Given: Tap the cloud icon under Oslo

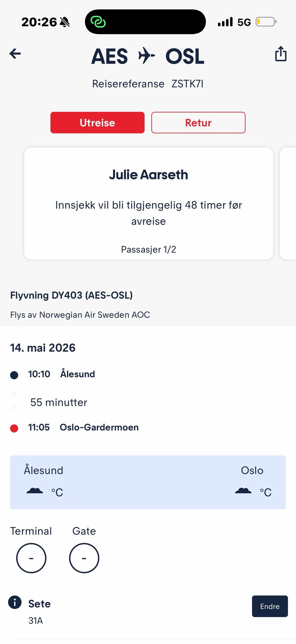Looking at the screenshot, I should pos(243,491).
